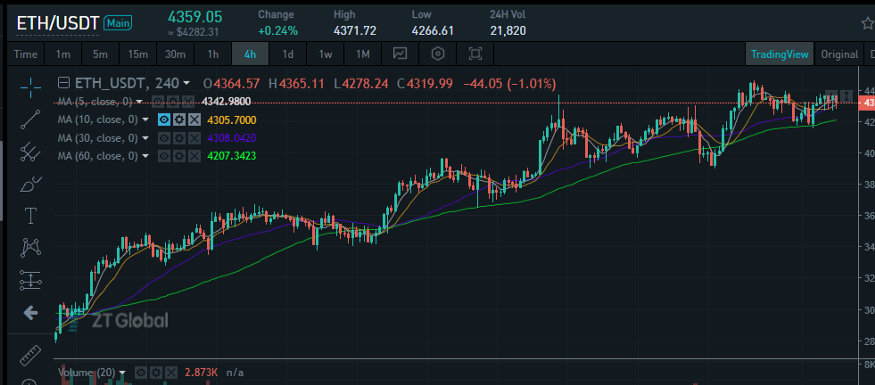The image size is (875, 385).
Task: Toggle visibility of MA 60 line
Action: (164, 156)
